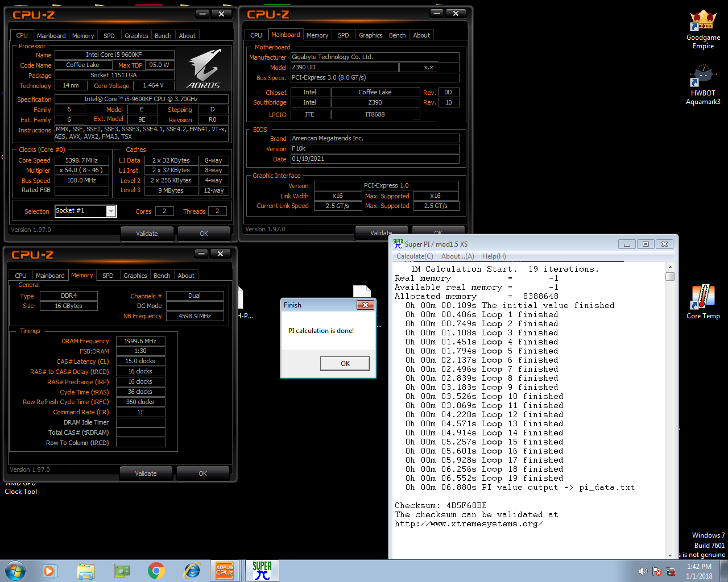Image resolution: width=728 pixels, height=582 pixels.
Task: Open Memory tab in the CPU window
Action: 83,36
